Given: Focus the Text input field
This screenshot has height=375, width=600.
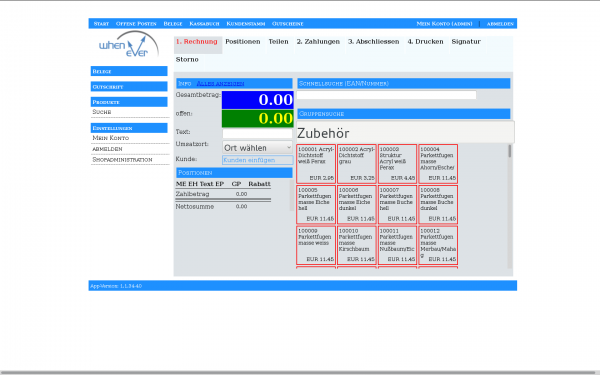Looking at the screenshot, I should [258, 133].
